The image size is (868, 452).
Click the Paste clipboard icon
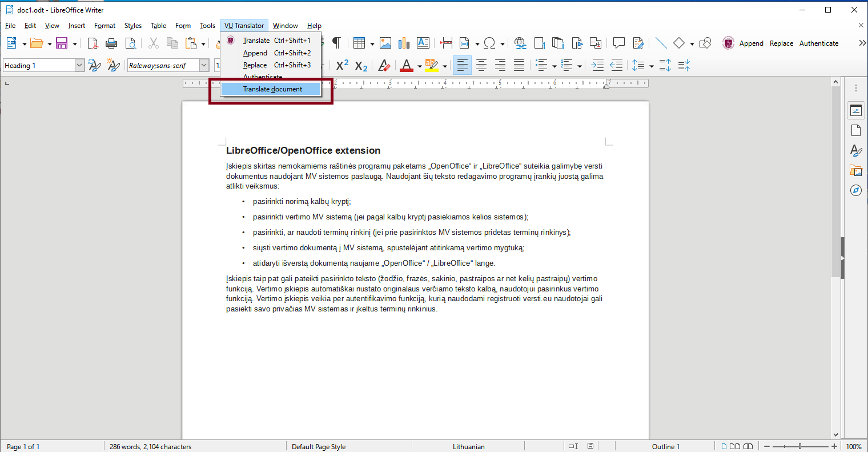pos(191,43)
